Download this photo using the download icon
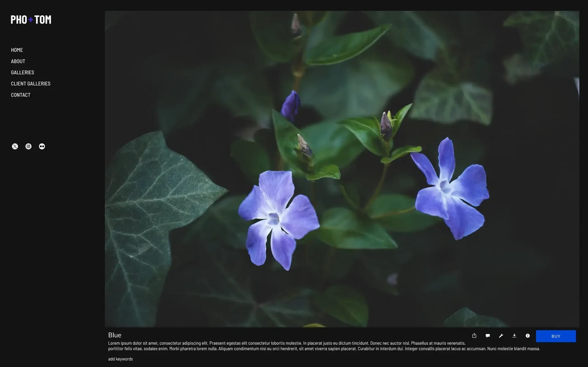Image resolution: width=588 pixels, height=367 pixels. pos(514,335)
